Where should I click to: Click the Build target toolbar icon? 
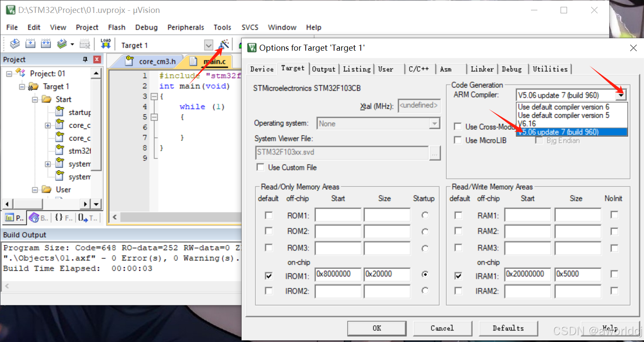(30, 44)
